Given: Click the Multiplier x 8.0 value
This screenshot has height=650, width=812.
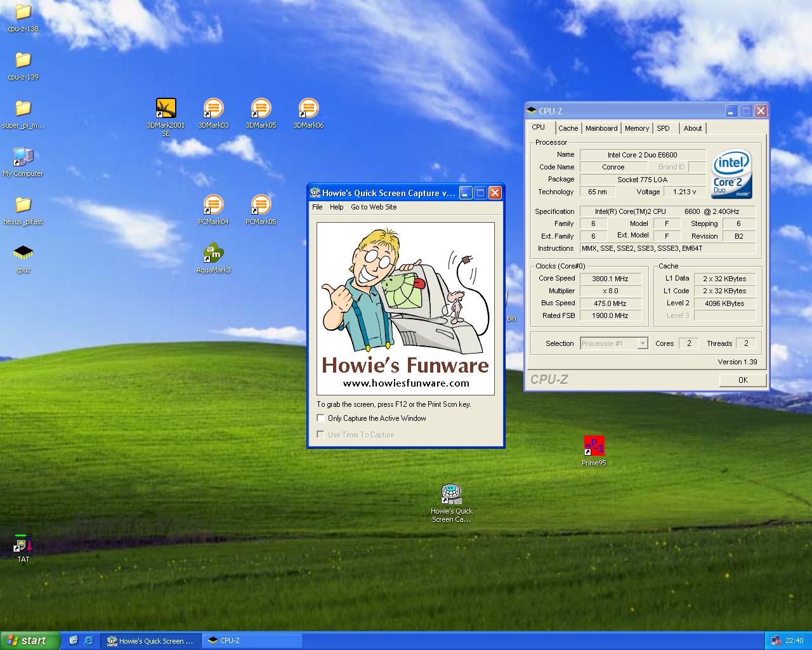Looking at the screenshot, I should coord(610,291).
